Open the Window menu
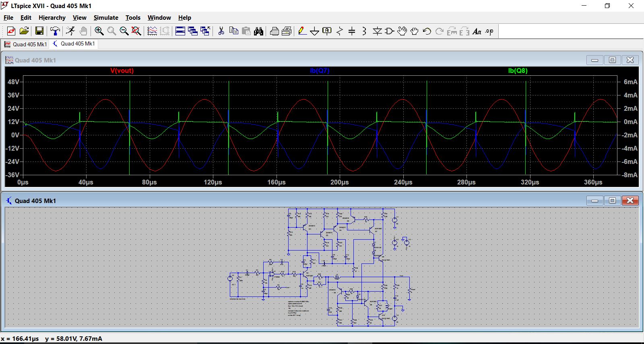Viewport: 644px width, 344px height. (159, 18)
